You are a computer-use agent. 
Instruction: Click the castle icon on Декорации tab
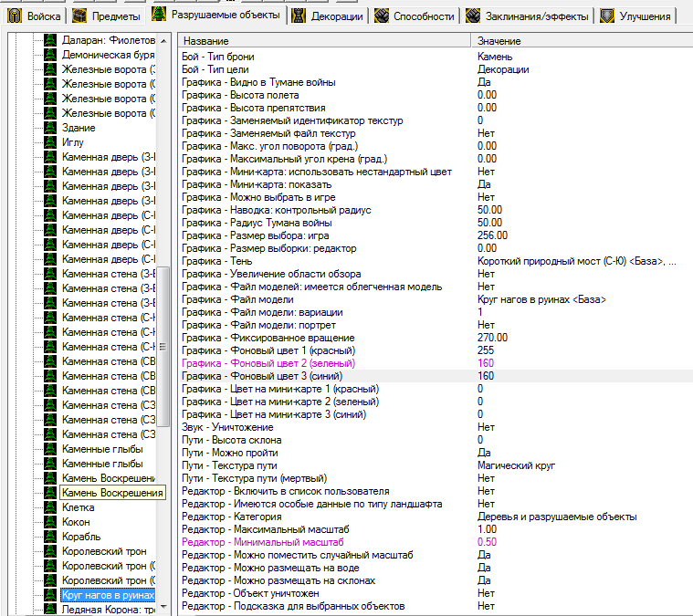pos(299,16)
